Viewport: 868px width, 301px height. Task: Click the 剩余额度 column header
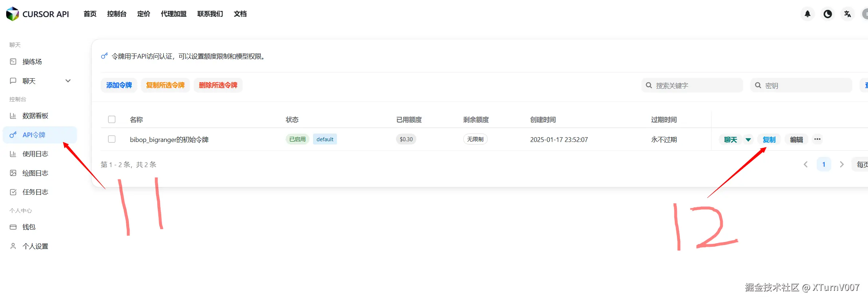pos(476,120)
